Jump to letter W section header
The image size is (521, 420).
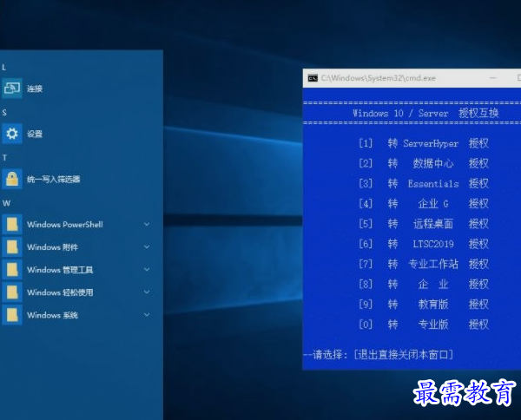coord(7,203)
